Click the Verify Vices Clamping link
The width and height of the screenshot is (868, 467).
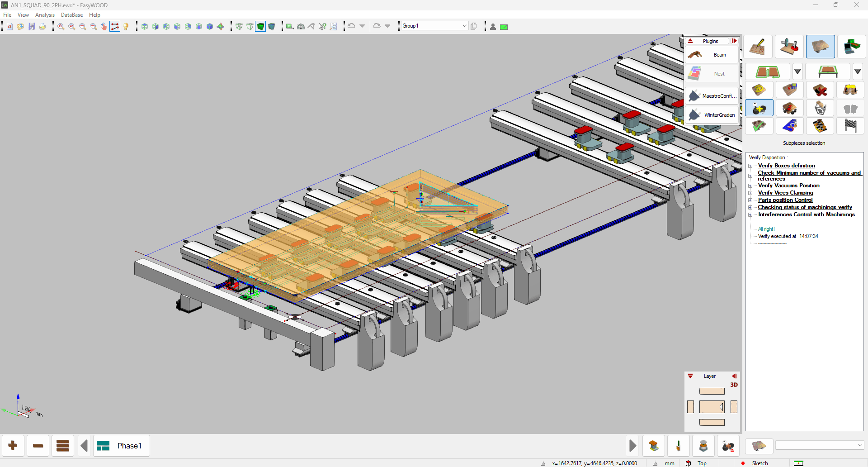pos(785,193)
